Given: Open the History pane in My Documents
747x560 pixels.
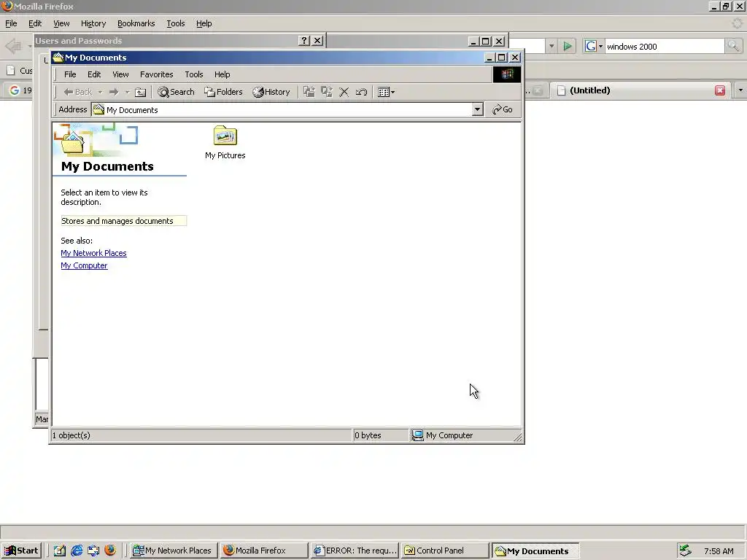Looking at the screenshot, I should [x=271, y=92].
